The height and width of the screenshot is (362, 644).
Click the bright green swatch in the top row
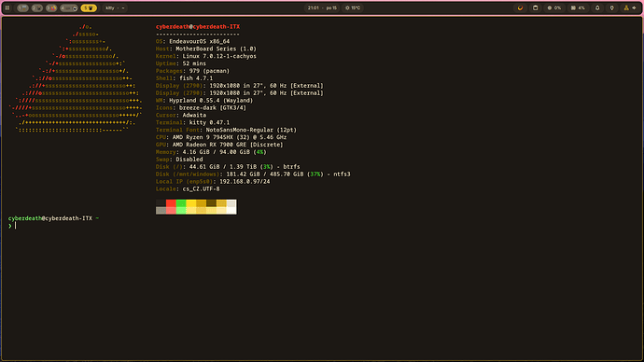pos(181,203)
